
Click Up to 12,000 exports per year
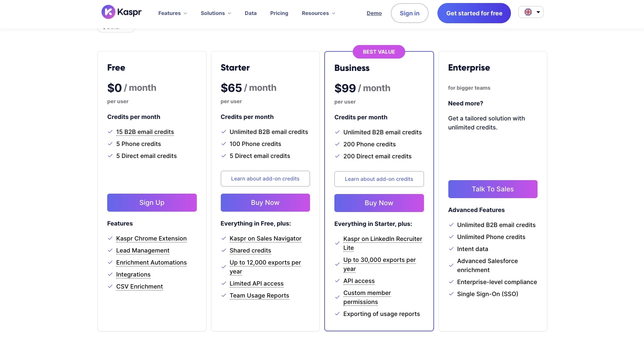[x=265, y=267]
